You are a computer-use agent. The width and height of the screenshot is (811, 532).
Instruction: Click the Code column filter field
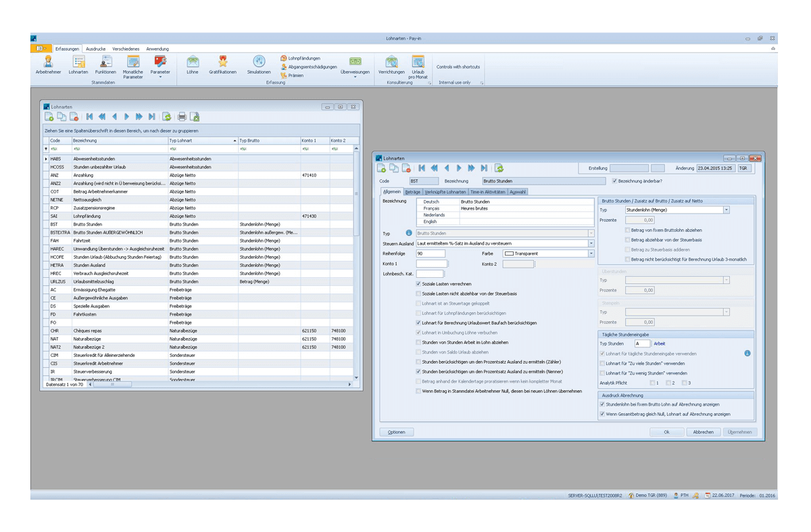click(59, 149)
